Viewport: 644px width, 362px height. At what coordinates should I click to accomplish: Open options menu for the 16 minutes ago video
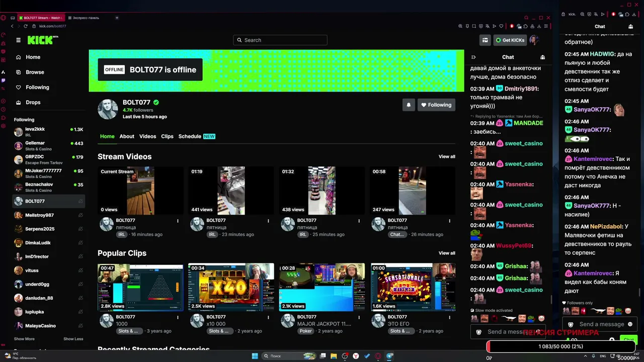pos(178,221)
